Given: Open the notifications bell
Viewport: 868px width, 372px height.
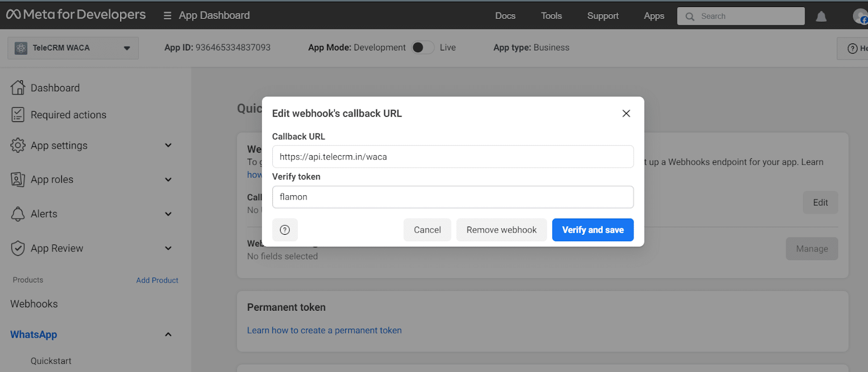Looking at the screenshot, I should (x=821, y=17).
